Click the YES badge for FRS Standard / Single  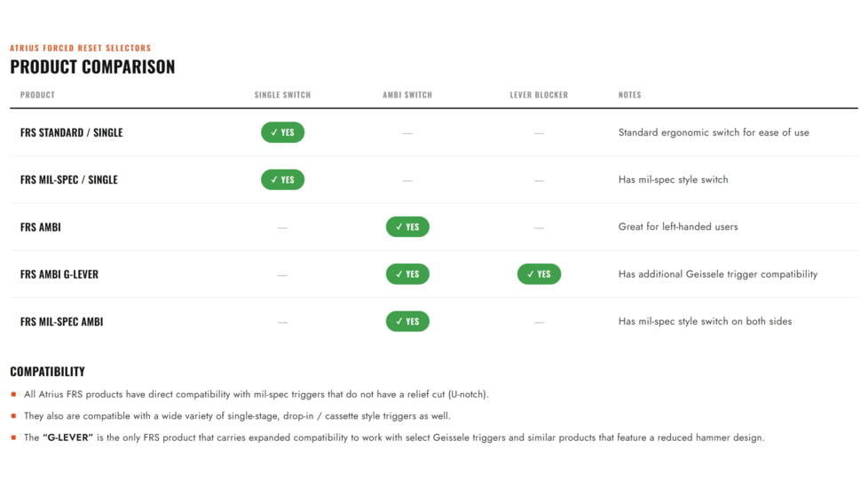click(282, 132)
